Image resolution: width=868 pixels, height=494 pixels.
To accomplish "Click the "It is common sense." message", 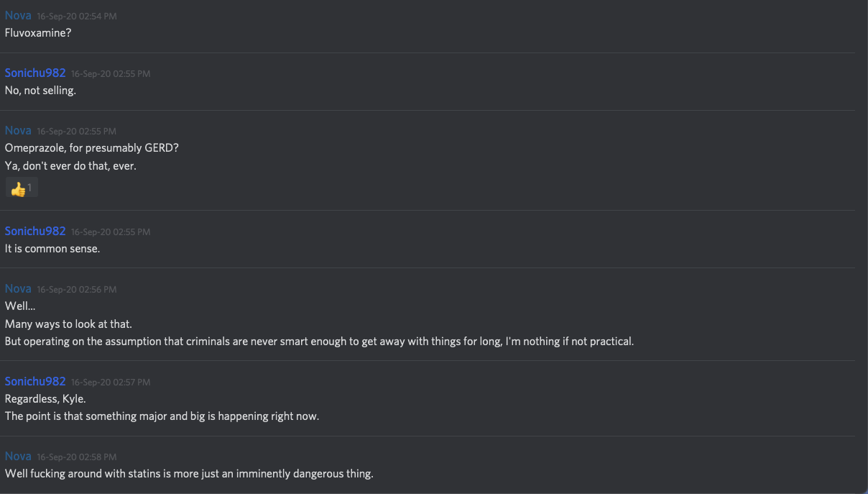I will click(52, 249).
